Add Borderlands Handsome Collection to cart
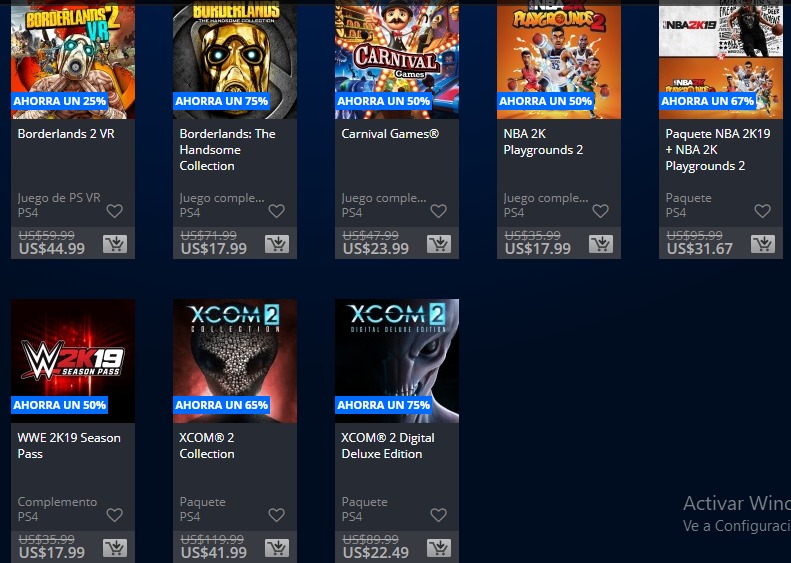The image size is (791, 563). [x=277, y=244]
